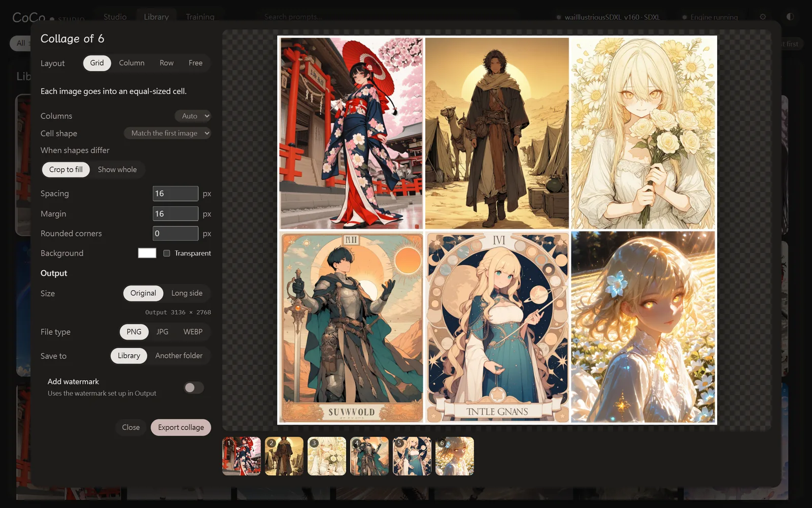Click the Spacing value field
The width and height of the screenshot is (812, 508).
tap(176, 194)
